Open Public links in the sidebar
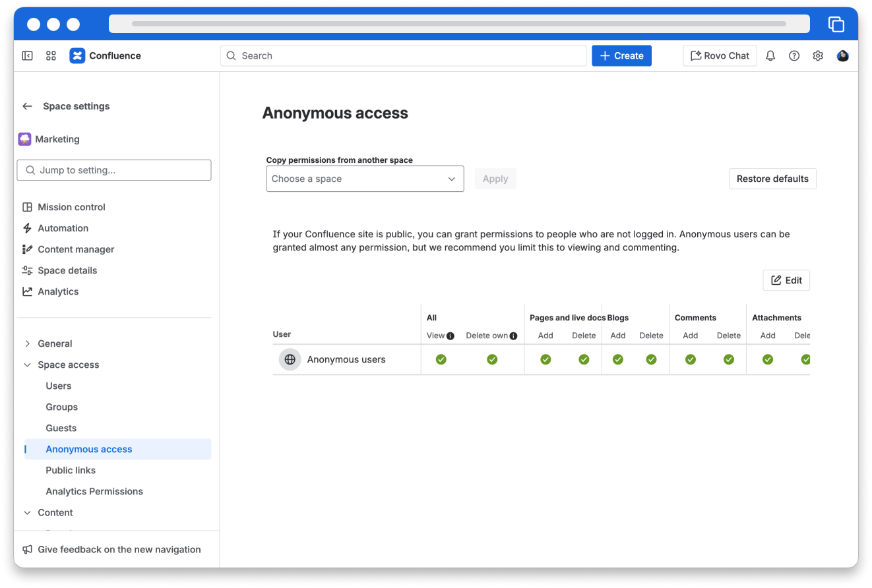This screenshot has width=872, height=588. (71, 470)
